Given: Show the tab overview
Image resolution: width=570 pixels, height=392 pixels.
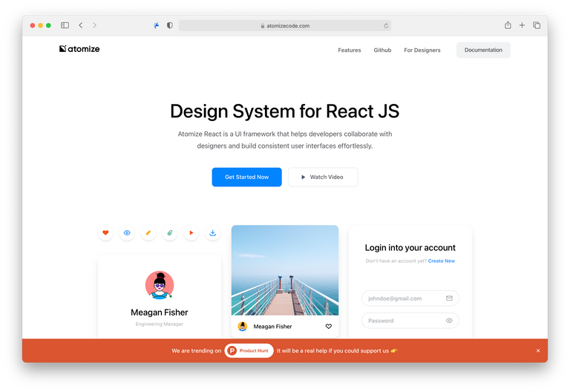Looking at the screenshot, I should click(537, 25).
